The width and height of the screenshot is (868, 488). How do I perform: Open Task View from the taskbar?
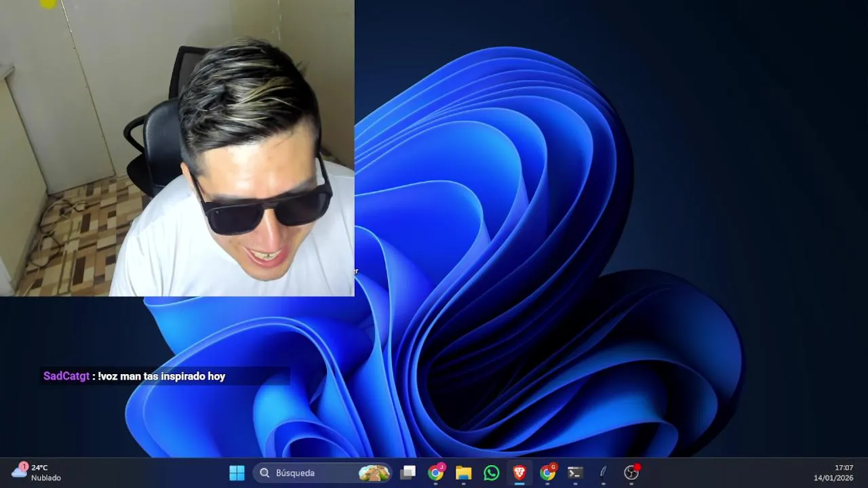[x=408, y=472]
